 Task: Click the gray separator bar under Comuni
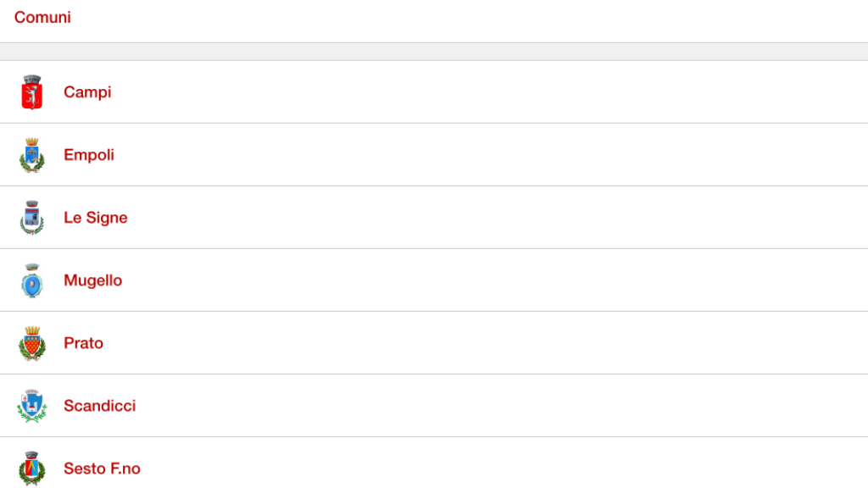coord(434,52)
